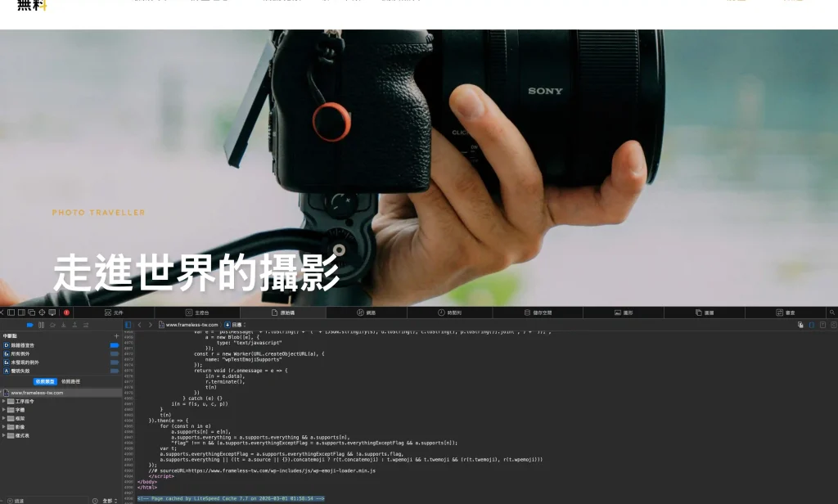Click the Step Out debugger icon
The width and height of the screenshot is (838, 504).
coord(75,325)
